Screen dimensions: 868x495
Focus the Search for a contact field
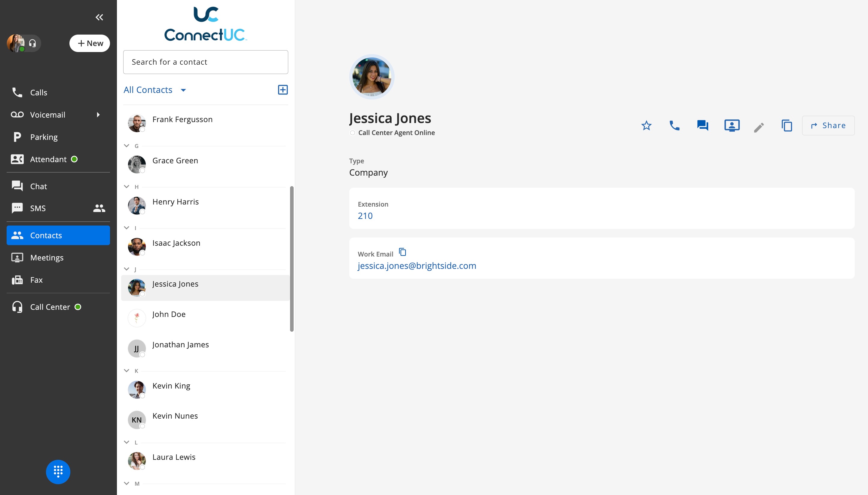(206, 62)
